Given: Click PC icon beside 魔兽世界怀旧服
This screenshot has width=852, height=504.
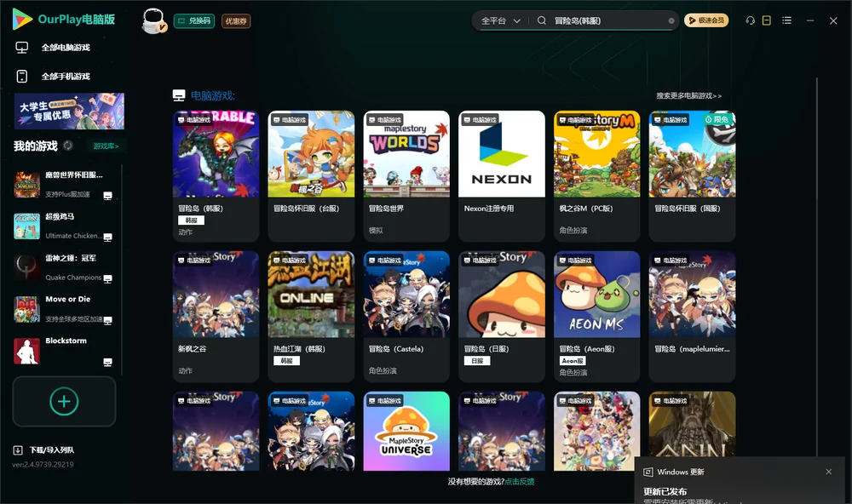Looking at the screenshot, I should 107,196.
